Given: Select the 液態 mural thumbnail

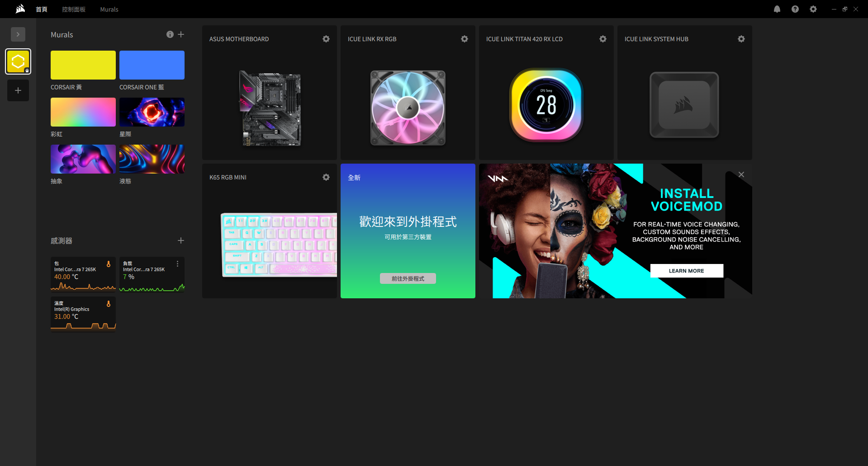Looking at the screenshot, I should click(152, 159).
